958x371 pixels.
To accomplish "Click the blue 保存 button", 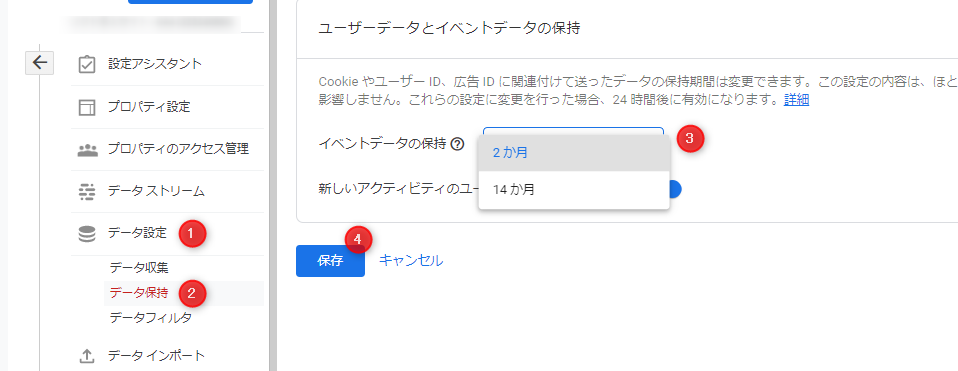I will [331, 261].
